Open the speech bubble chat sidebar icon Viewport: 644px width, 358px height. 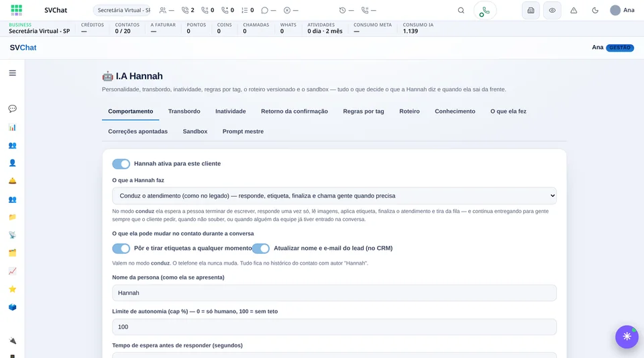(x=12, y=109)
